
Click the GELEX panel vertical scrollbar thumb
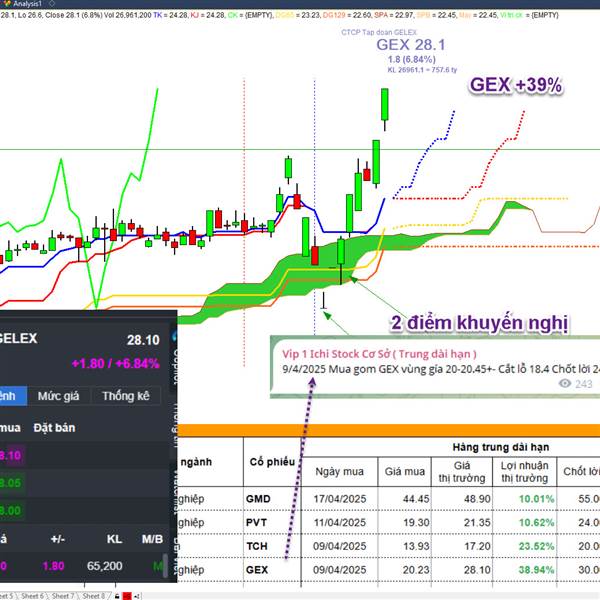point(165,565)
